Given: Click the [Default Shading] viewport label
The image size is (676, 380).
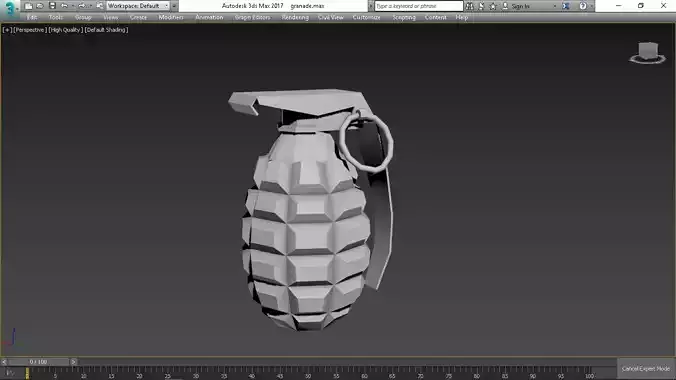Looking at the screenshot, I should 106,30.
